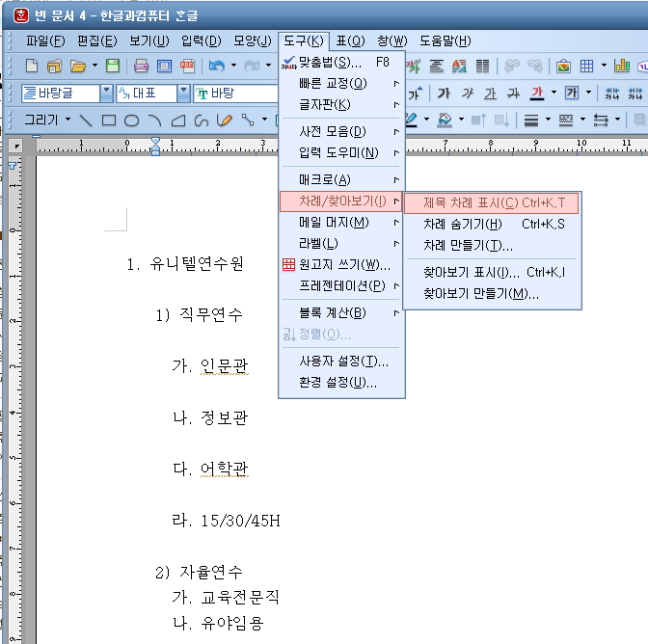The height and width of the screenshot is (644, 648).
Task: Select the straight Line drawing tool
Action: (x=86, y=121)
